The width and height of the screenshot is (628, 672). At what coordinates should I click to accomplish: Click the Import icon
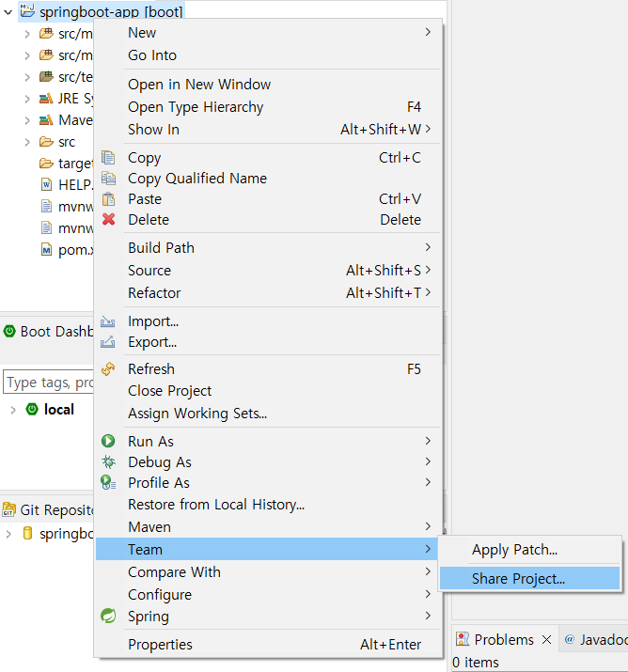click(x=107, y=321)
